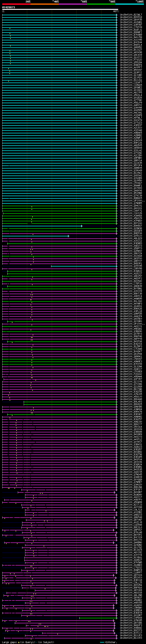Click the green alignment bar of C0PEK8
146x644 pixels.
click(x=98, y=618)
